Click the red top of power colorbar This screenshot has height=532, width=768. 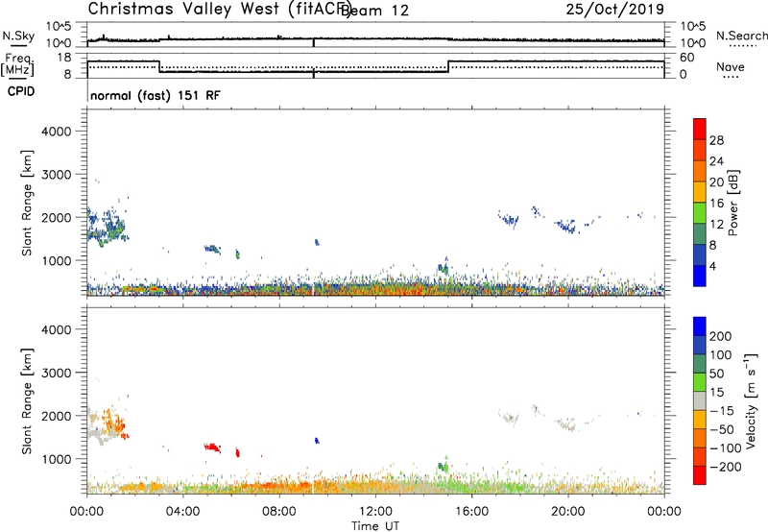pos(700,129)
